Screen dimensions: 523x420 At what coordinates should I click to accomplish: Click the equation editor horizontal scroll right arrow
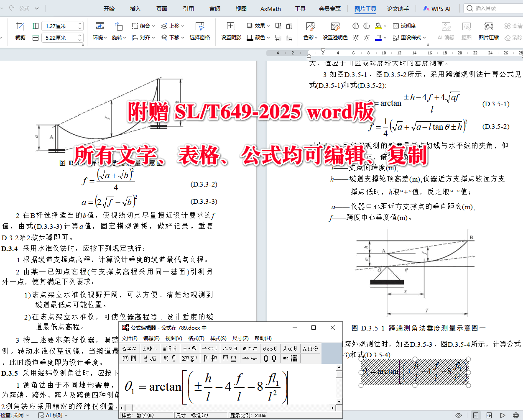[x=333, y=407]
